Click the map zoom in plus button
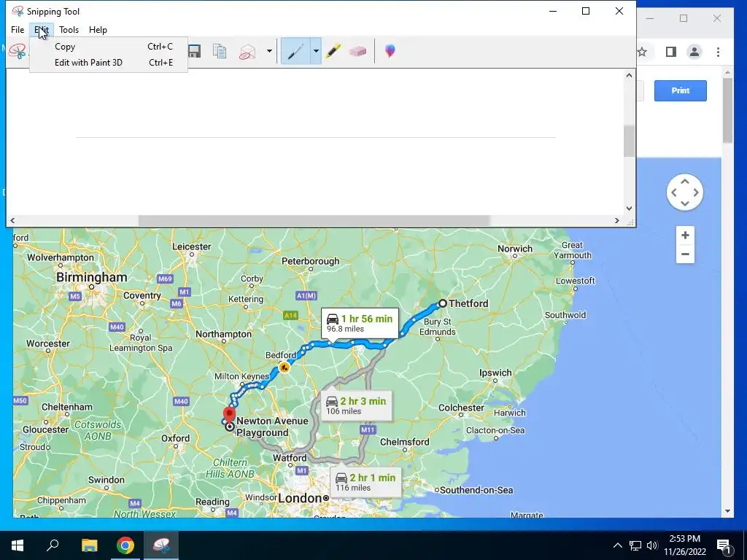The height and width of the screenshot is (560, 747). tap(685, 236)
